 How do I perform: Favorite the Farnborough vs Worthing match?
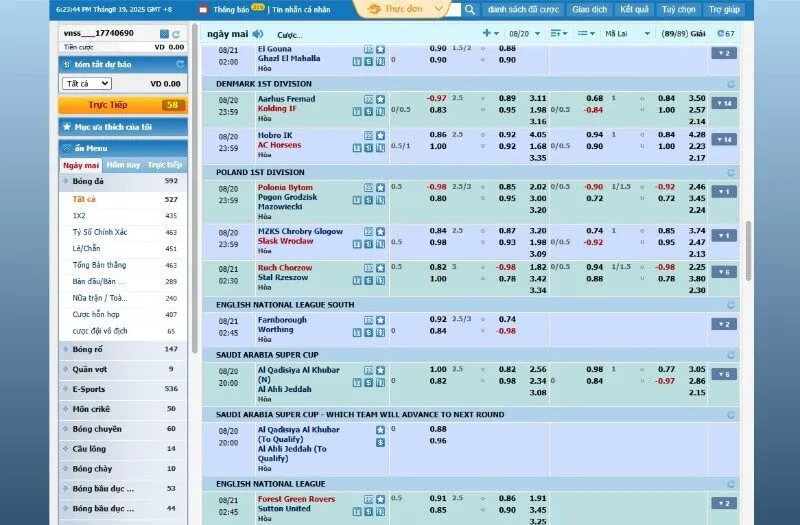click(380, 320)
